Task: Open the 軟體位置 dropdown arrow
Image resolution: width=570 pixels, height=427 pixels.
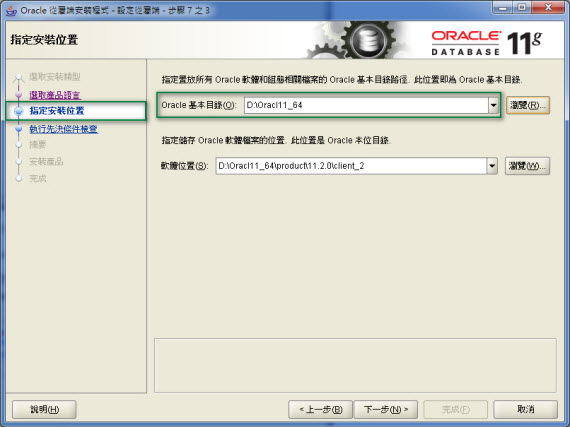Action: [492, 166]
